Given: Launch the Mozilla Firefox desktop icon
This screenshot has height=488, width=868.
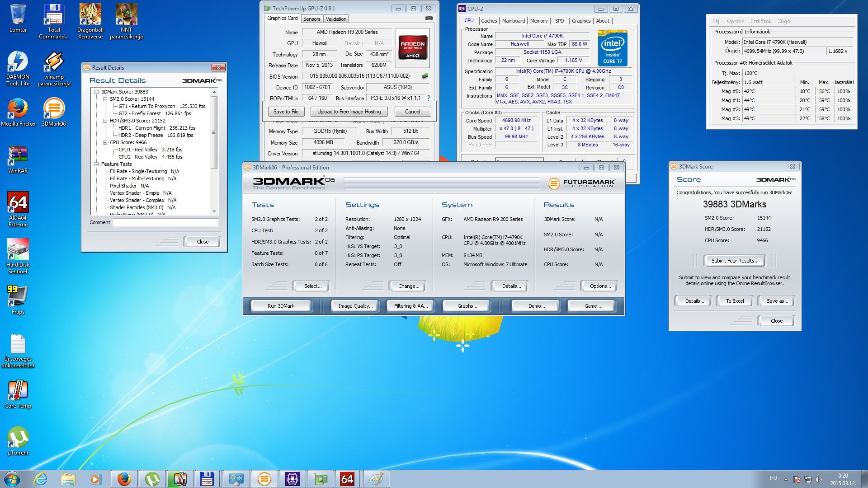Looking at the screenshot, I should 18,113.
